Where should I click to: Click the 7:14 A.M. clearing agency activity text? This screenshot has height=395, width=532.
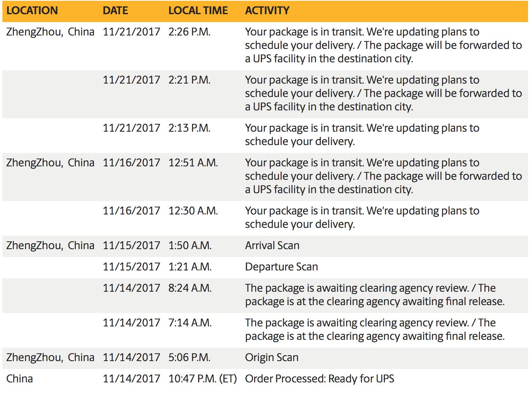coord(375,330)
